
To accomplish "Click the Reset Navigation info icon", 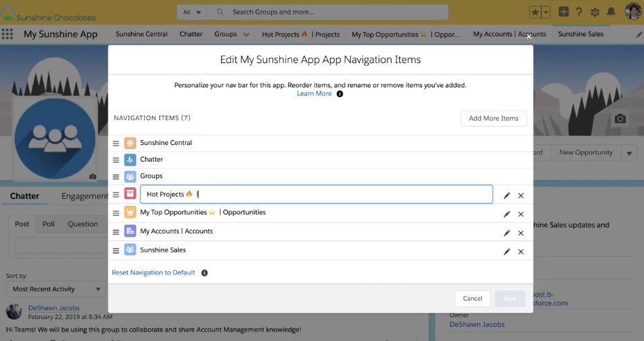I will pos(204,273).
